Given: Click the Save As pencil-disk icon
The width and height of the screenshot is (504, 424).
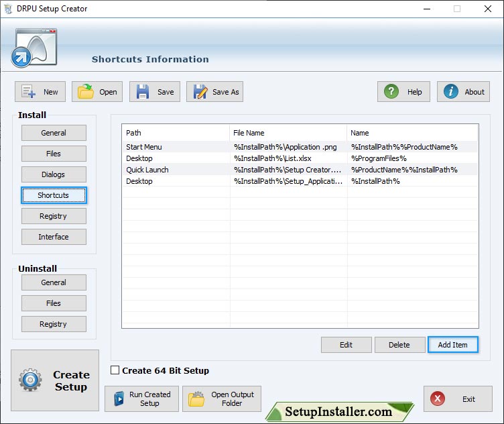Looking at the screenshot, I should click(x=200, y=91).
